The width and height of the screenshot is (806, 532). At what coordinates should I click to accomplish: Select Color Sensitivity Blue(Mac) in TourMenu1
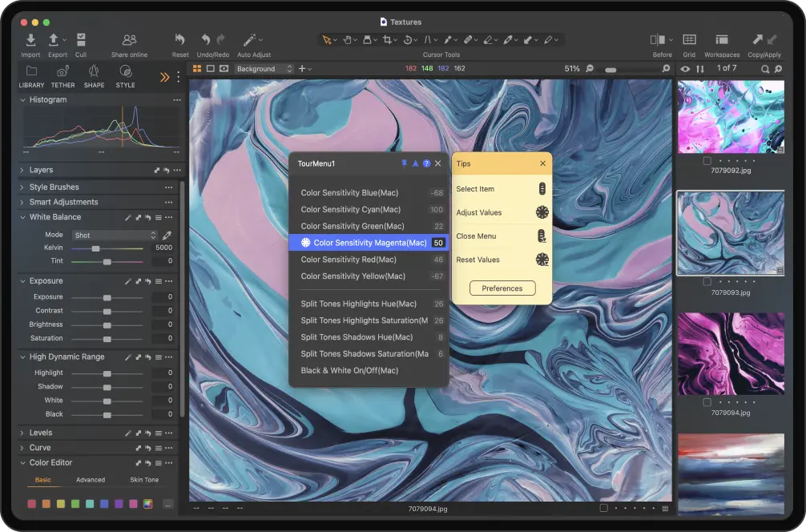[x=369, y=193]
